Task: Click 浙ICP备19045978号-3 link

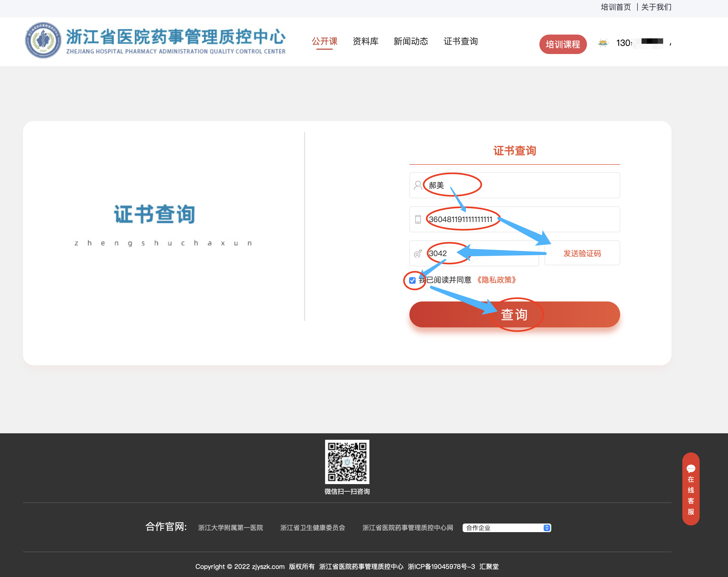Action: tap(441, 566)
